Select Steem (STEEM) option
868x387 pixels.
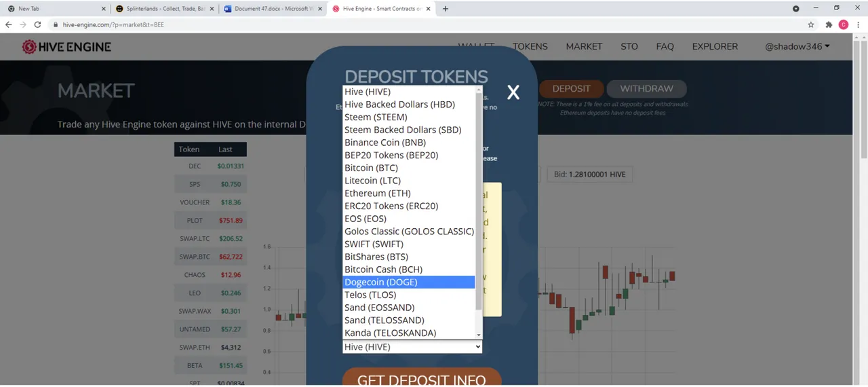(x=409, y=117)
